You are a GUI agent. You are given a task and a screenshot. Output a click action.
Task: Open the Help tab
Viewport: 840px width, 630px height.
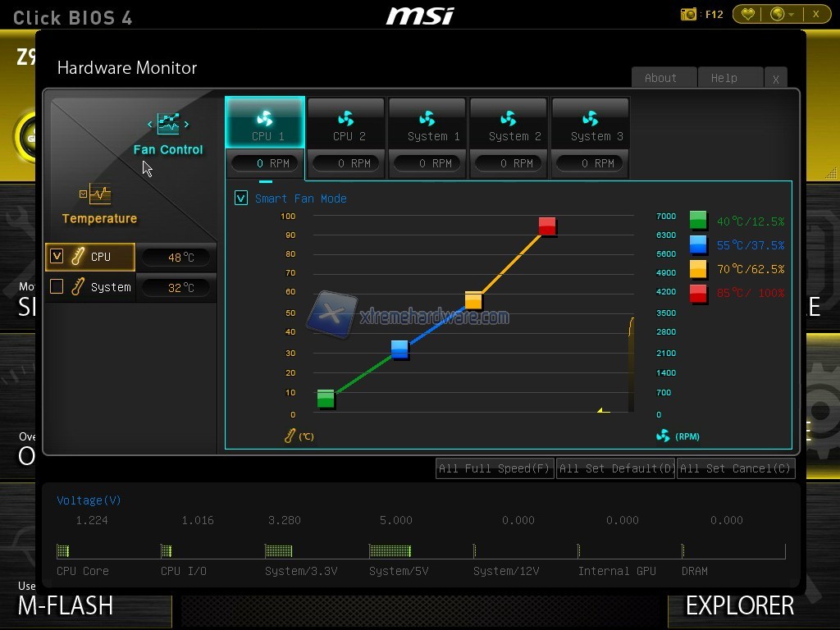[724, 78]
